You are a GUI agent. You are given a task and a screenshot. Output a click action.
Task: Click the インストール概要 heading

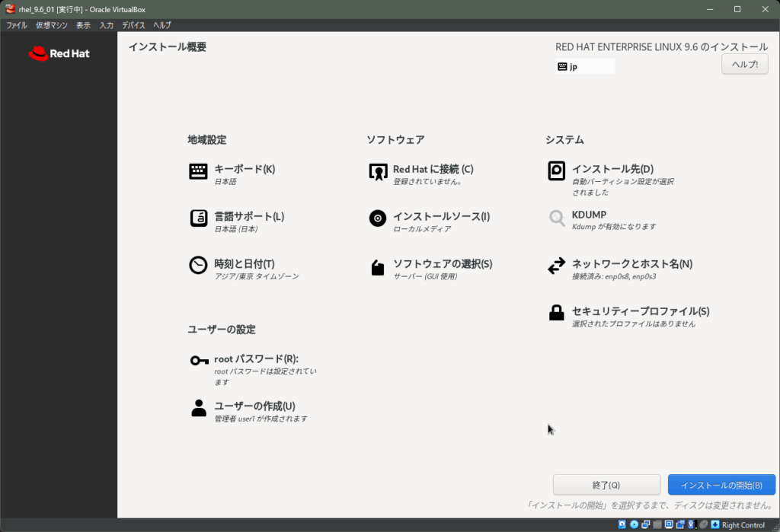click(x=168, y=46)
